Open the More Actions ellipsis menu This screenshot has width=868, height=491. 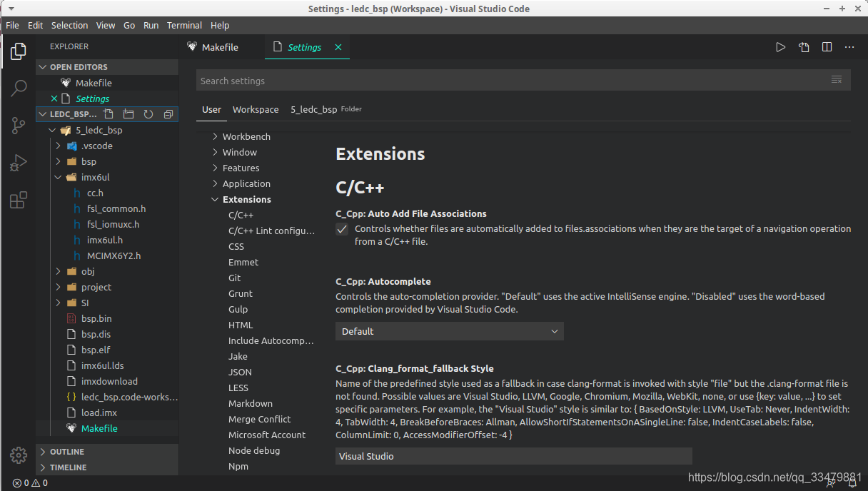point(849,47)
